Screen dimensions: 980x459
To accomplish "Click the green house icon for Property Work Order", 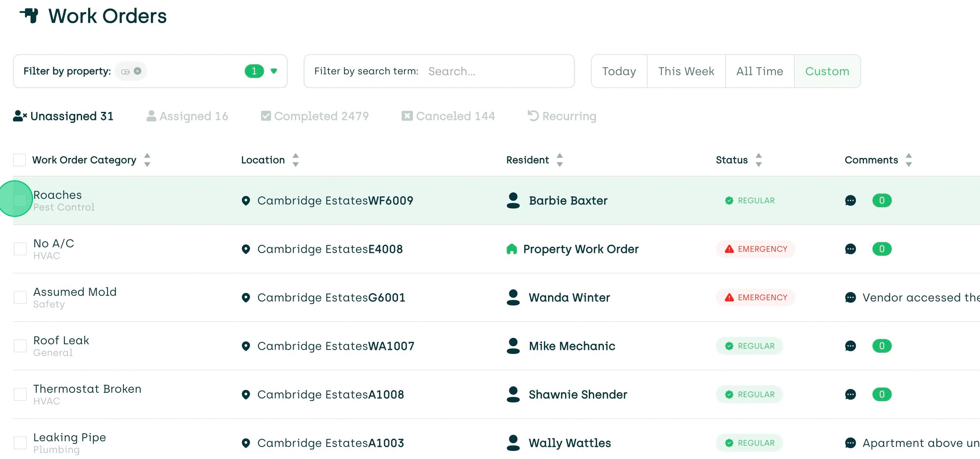I will [x=512, y=249].
